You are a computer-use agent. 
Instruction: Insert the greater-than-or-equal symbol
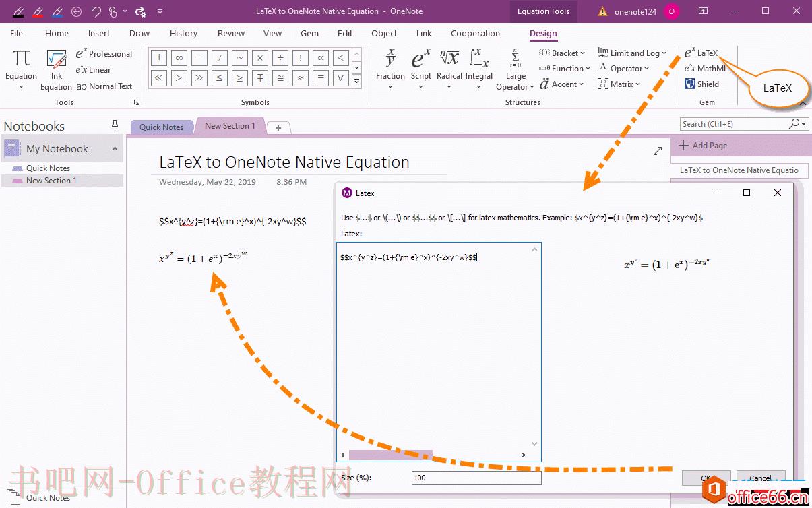[x=240, y=78]
